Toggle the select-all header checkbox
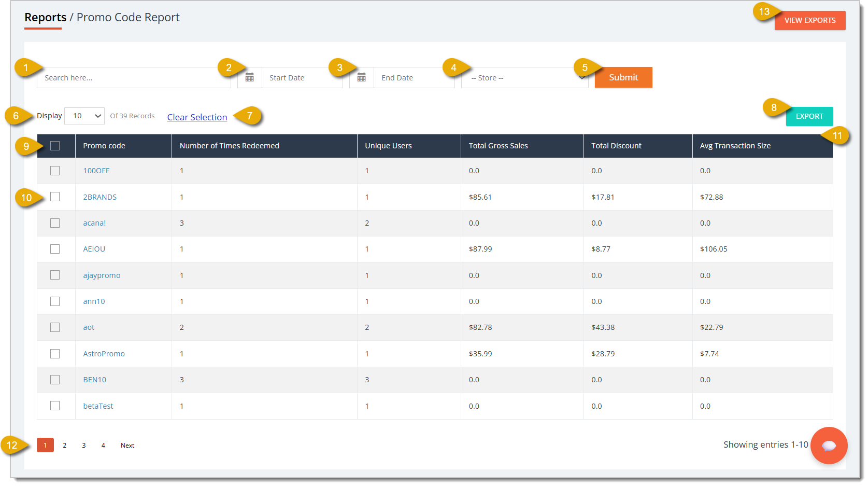The width and height of the screenshot is (868, 486). [x=55, y=146]
